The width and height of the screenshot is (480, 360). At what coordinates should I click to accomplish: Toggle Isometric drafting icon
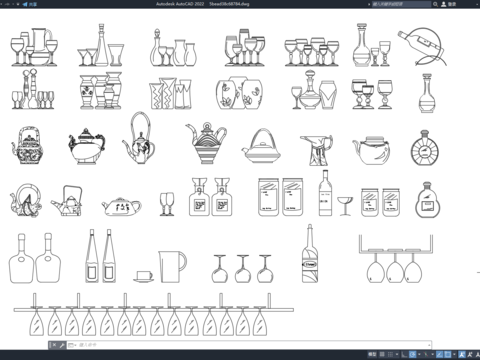[x=426, y=354]
